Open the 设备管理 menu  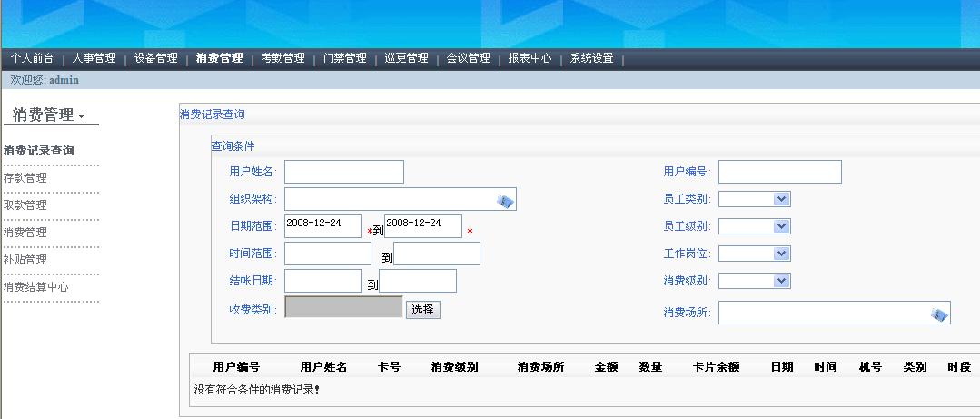click(156, 59)
